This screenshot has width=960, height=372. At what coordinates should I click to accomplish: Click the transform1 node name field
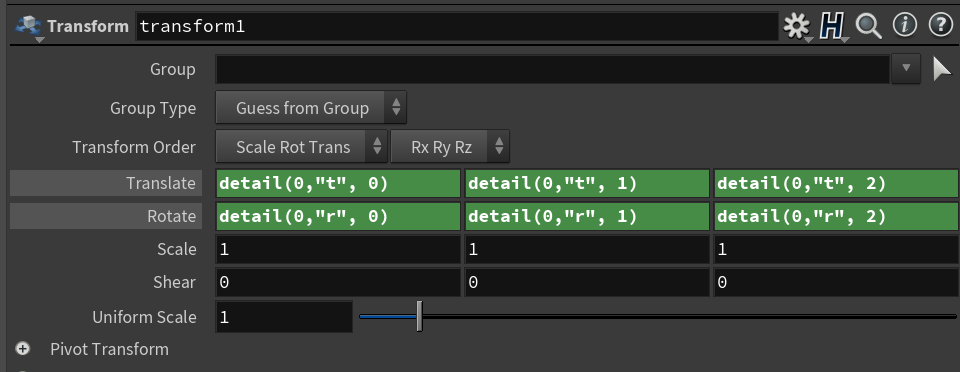click(457, 27)
